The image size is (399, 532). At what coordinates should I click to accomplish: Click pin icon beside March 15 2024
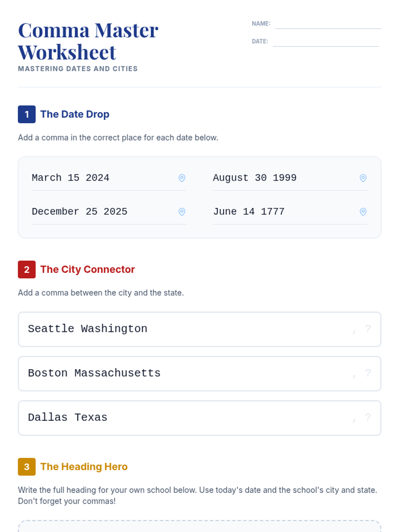point(182,178)
